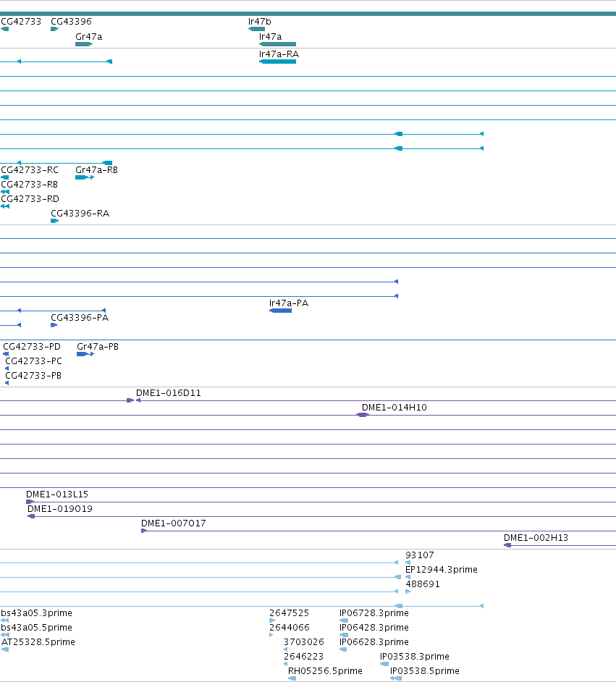
Task: Click the 3703026 feature label
Action: click(304, 642)
